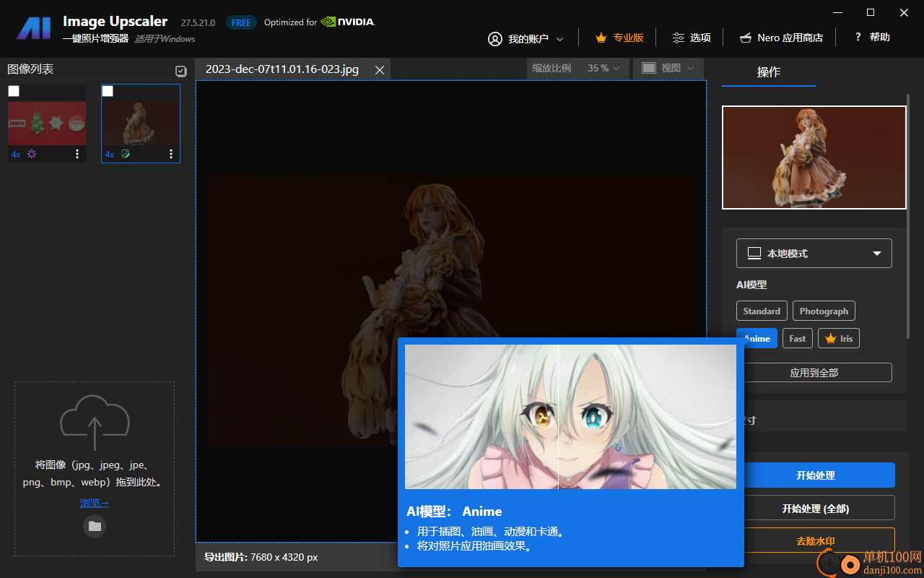Click the AI模型 section label
Screen dimensions: 924x578
tap(751, 285)
